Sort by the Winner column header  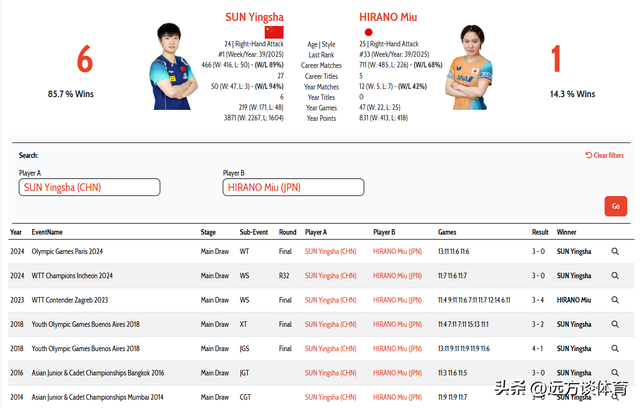(x=567, y=232)
